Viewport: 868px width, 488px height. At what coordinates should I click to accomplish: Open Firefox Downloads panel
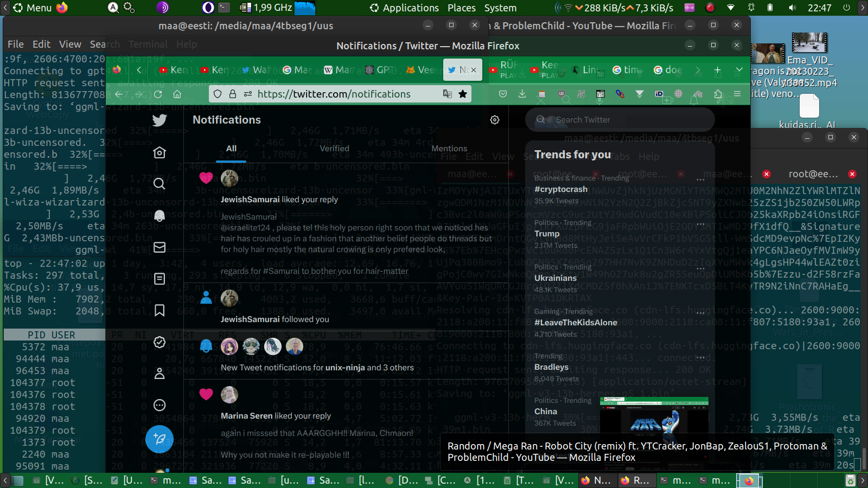(x=522, y=94)
